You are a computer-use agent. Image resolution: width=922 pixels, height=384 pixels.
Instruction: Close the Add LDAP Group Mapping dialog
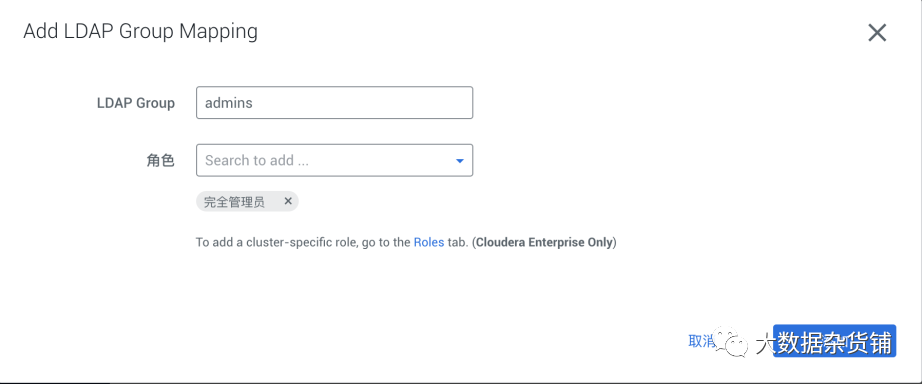(877, 33)
